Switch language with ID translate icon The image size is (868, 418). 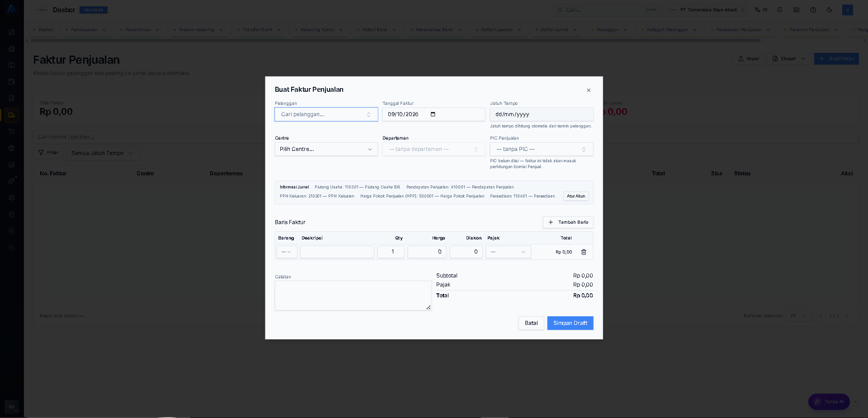click(761, 10)
